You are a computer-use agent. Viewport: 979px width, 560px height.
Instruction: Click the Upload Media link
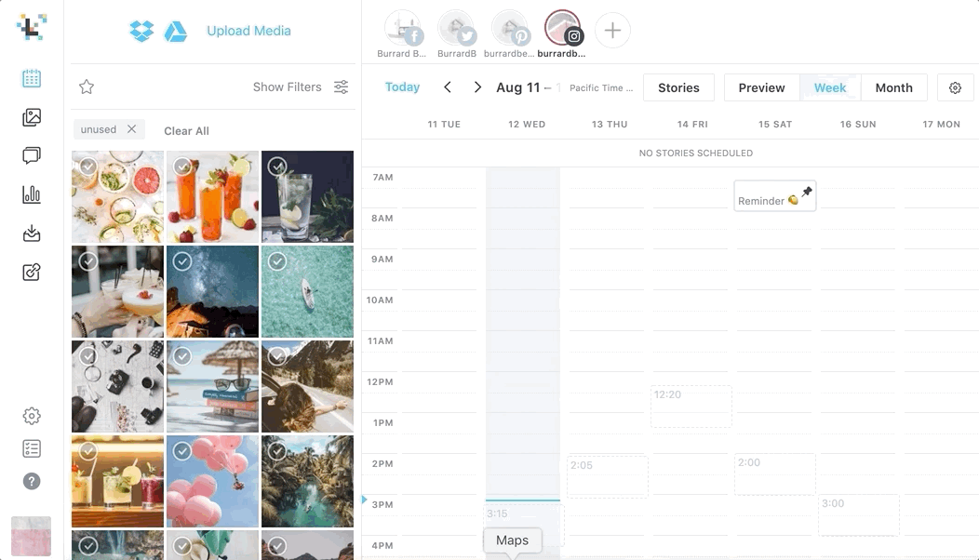tap(248, 31)
